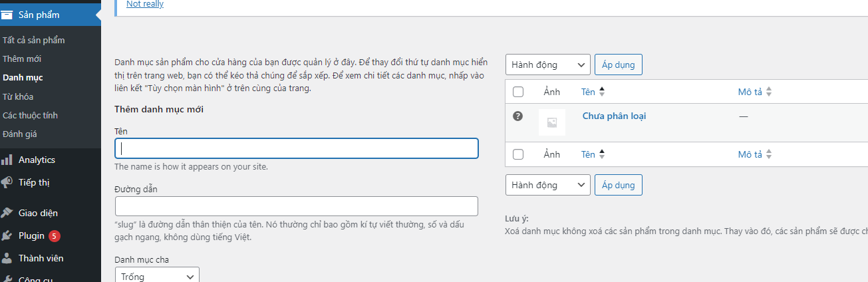Open the top Hành động bulk action dropdown
The image size is (868, 282).
click(548, 65)
